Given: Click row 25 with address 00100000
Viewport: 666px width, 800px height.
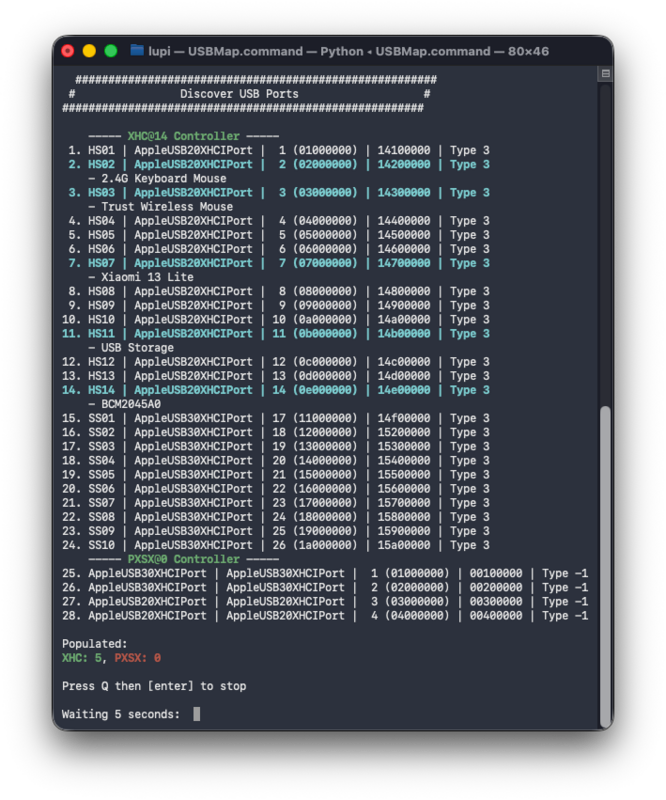Looking at the screenshot, I should point(325,573).
